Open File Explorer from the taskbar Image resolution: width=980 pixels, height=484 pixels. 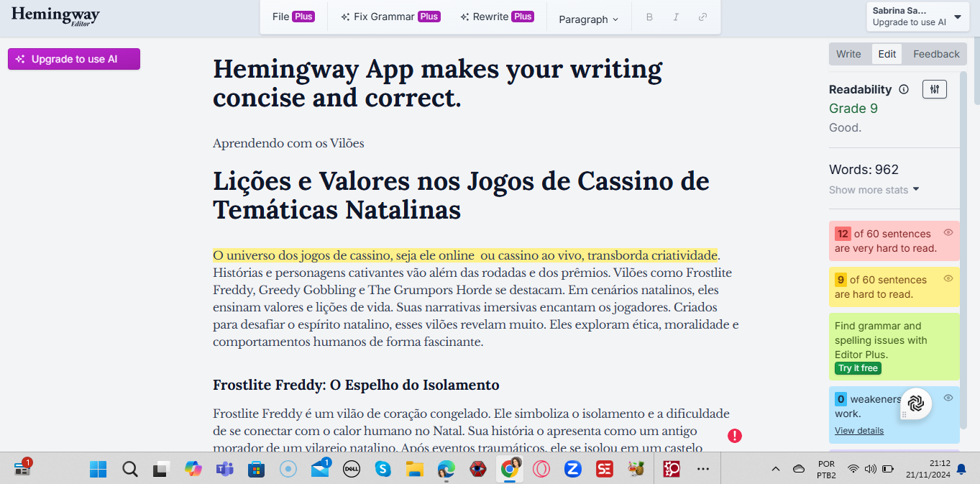coord(415,470)
